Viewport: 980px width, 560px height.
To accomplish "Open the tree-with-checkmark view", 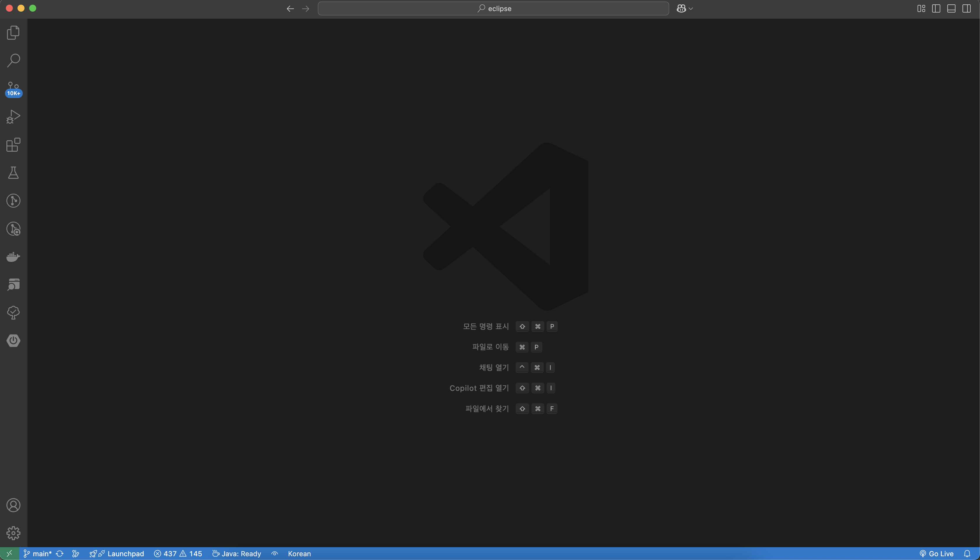I will point(13,313).
